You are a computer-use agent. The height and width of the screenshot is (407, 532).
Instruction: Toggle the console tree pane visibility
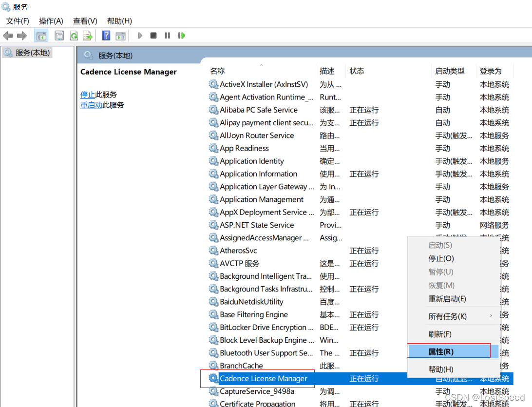(41, 35)
